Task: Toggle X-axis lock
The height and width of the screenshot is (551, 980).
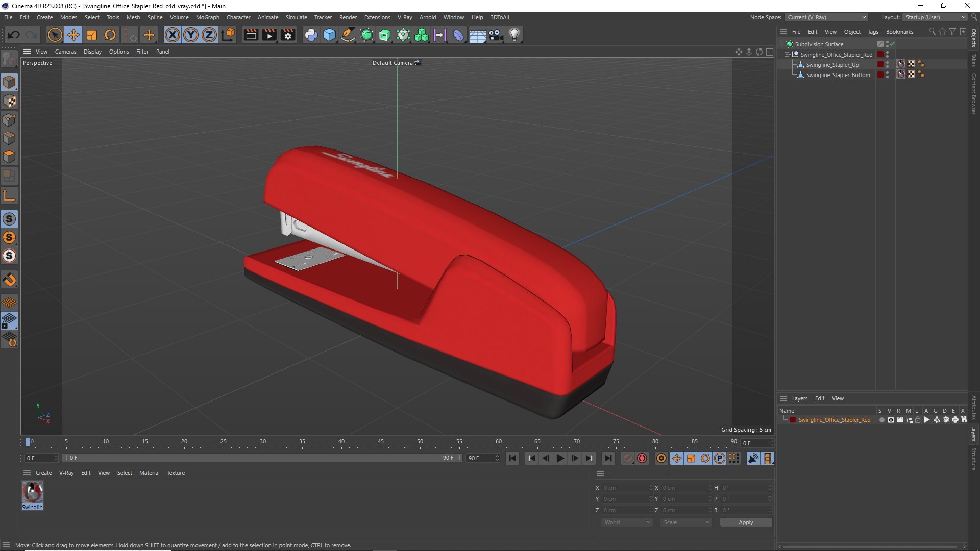Action: (x=173, y=35)
